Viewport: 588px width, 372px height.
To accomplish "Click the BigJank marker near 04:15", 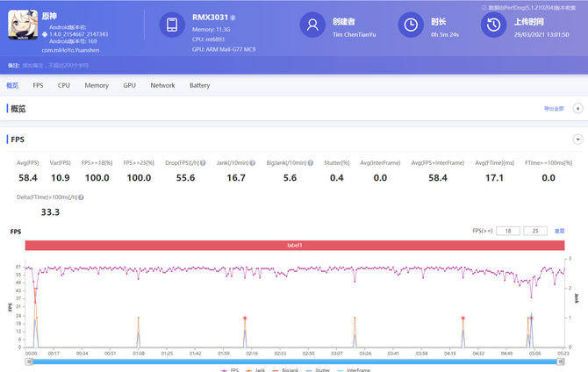I will pos(463,318).
